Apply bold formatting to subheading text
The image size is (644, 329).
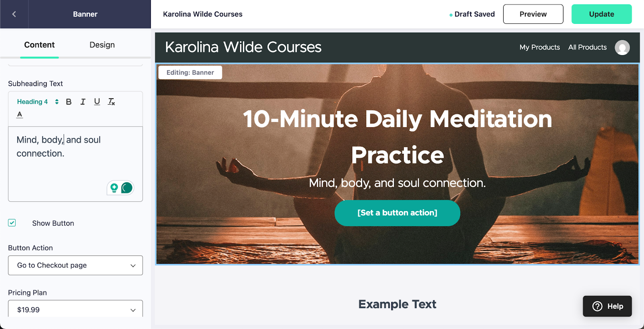[x=69, y=102]
